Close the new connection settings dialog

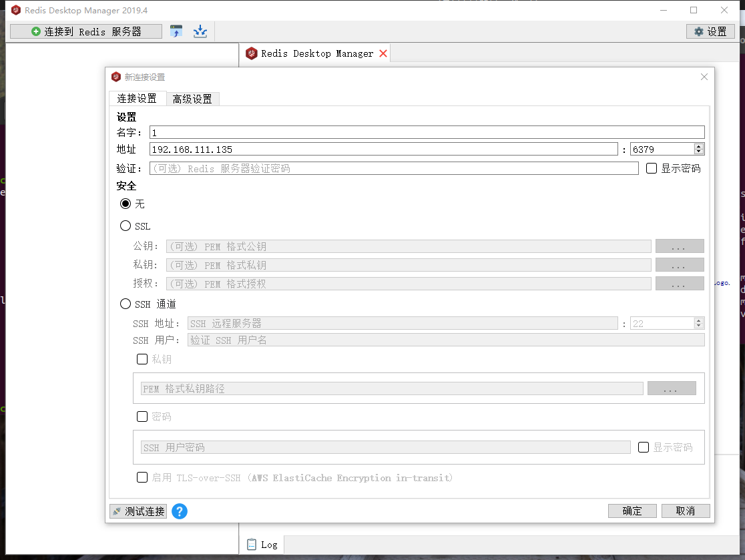click(704, 77)
